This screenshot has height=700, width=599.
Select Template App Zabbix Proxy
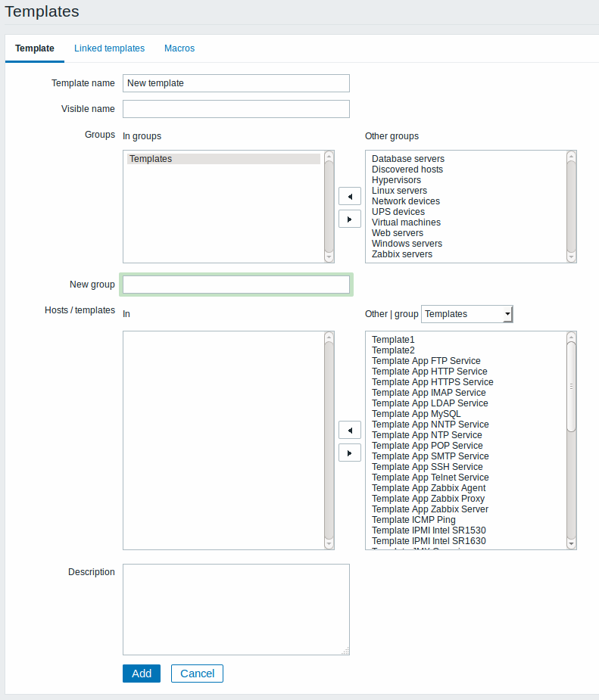pos(428,499)
